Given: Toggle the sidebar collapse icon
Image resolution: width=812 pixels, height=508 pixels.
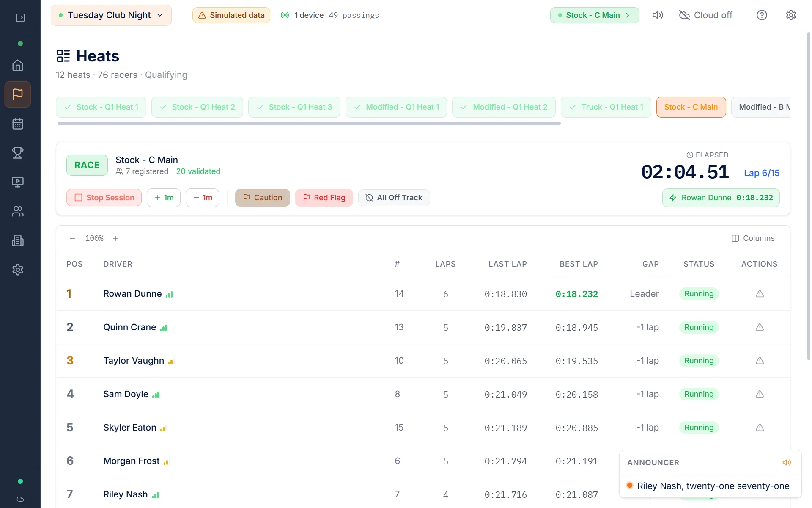Looking at the screenshot, I should tap(20, 18).
